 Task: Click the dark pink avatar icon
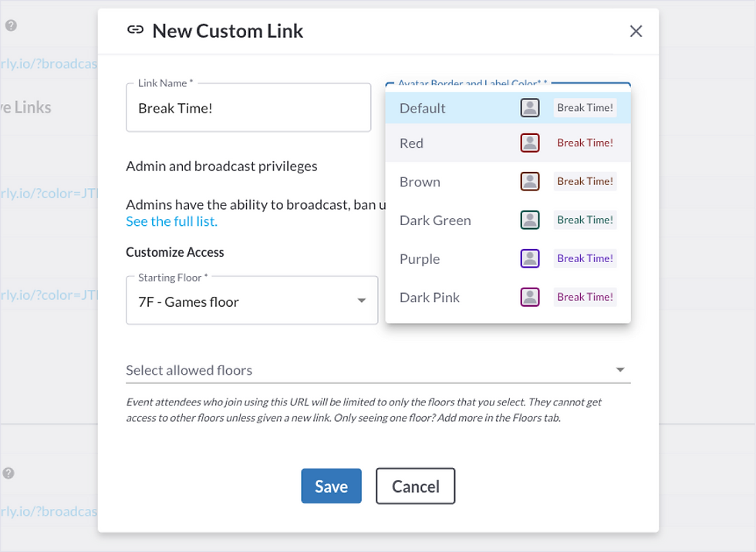[x=529, y=297]
